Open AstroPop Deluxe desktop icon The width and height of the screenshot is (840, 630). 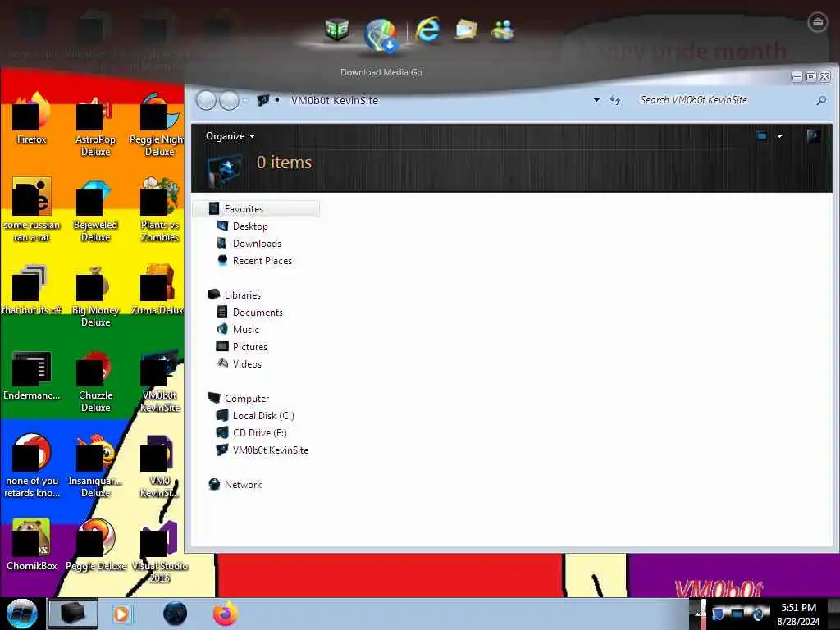click(x=95, y=126)
